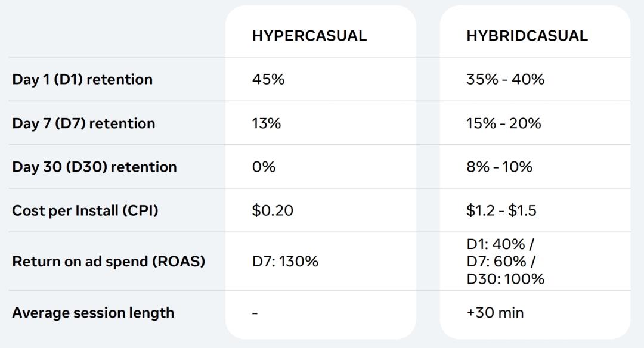Select the $1.2 - $1.5 hybridcasual CPI value
This screenshot has width=644, height=348.
coord(501,210)
